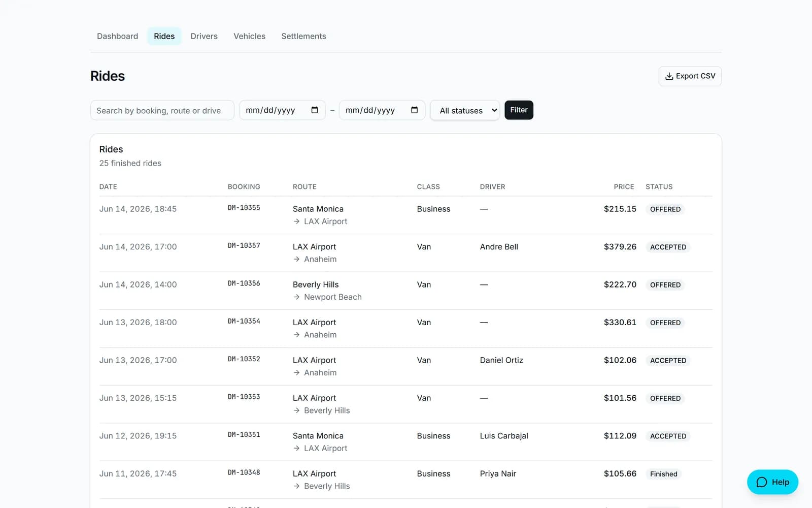Click the start date input field
This screenshot has height=508, width=812.
282,110
